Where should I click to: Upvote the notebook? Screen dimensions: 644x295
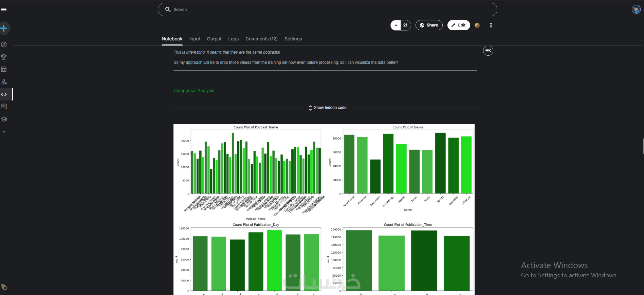pyautogui.click(x=396, y=25)
